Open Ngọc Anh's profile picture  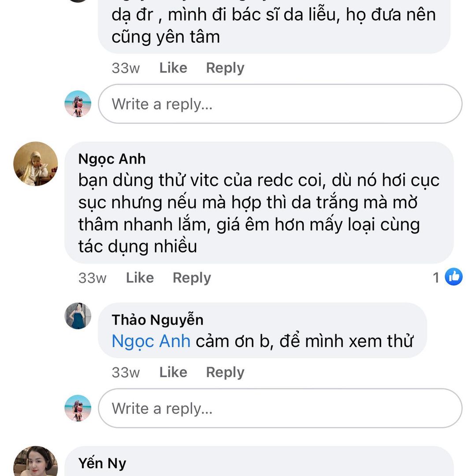pyautogui.click(x=36, y=164)
